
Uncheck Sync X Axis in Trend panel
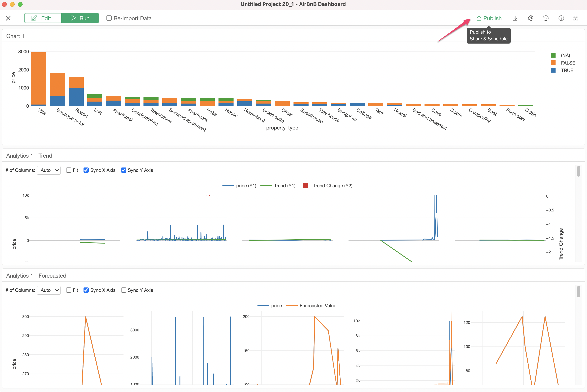[86, 170]
